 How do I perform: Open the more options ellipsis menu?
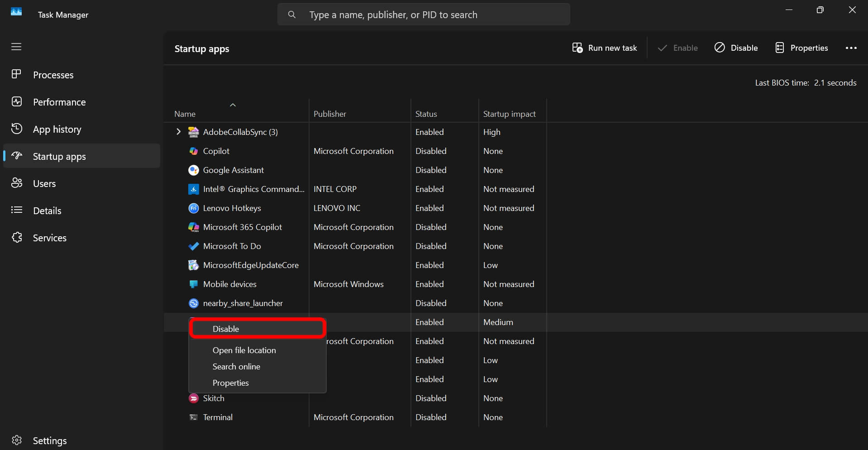pyautogui.click(x=851, y=48)
